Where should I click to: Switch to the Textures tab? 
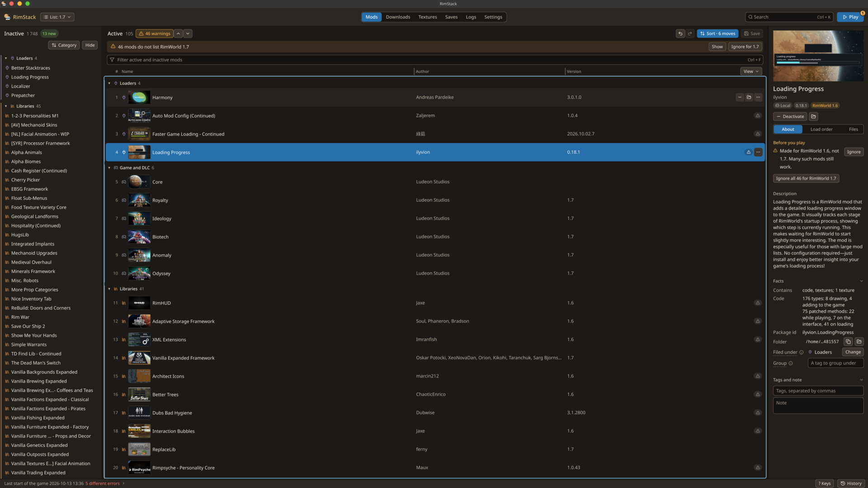pyautogui.click(x=428, y=17)
